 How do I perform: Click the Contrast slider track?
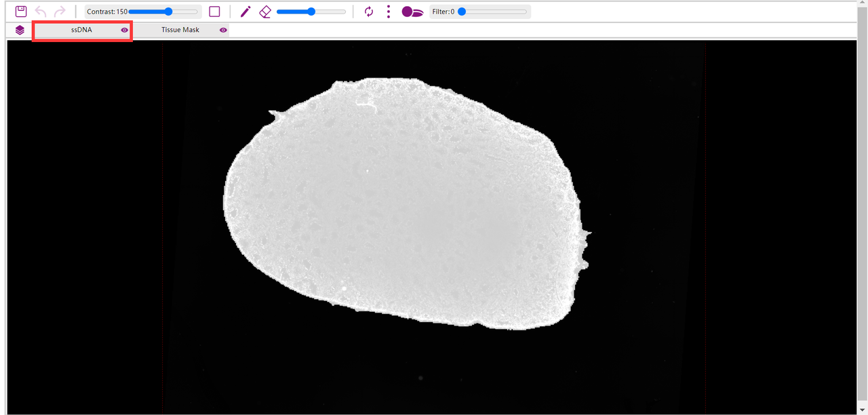tap(163, 12)
